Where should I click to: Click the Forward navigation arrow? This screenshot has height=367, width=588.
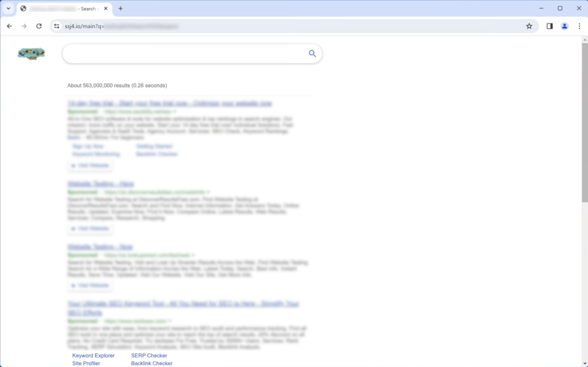tap(24, 26)
